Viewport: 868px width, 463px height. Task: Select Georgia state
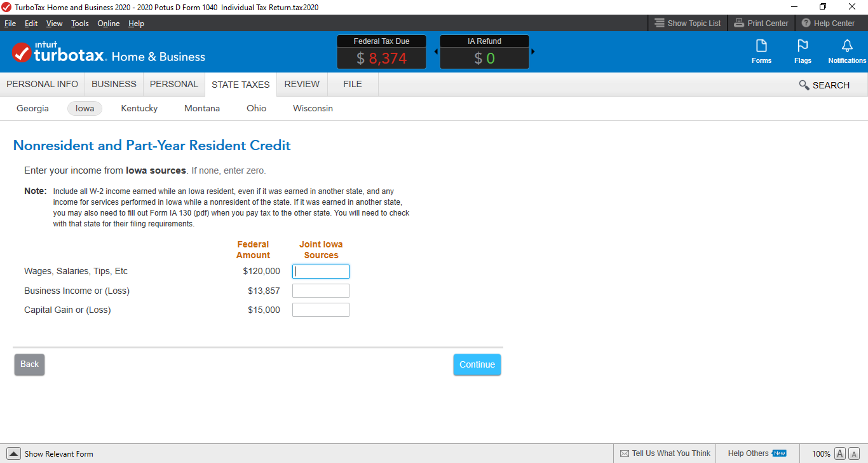32,108
